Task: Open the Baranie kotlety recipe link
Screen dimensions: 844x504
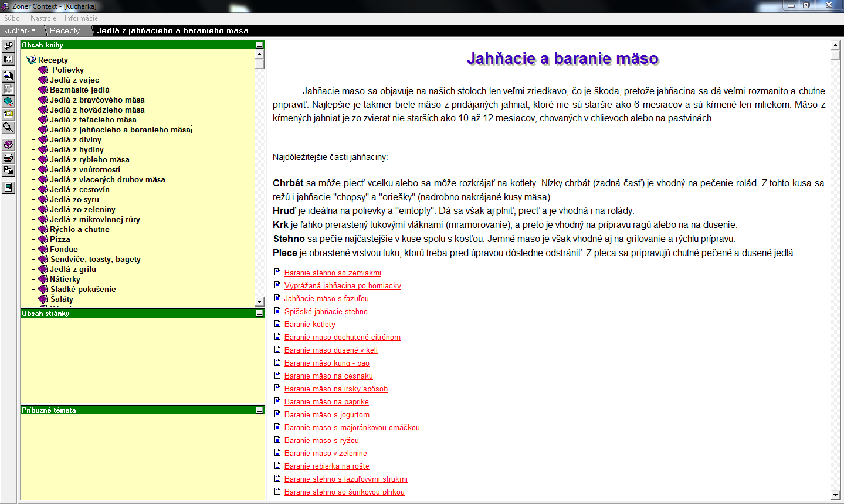Action: pyautogui.click(x=310, y=324)
